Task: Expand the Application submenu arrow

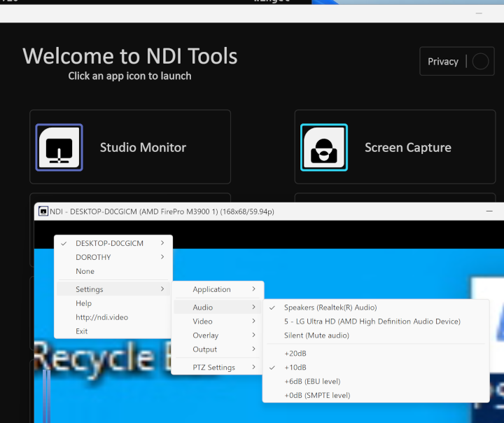Action: [253, 289]
